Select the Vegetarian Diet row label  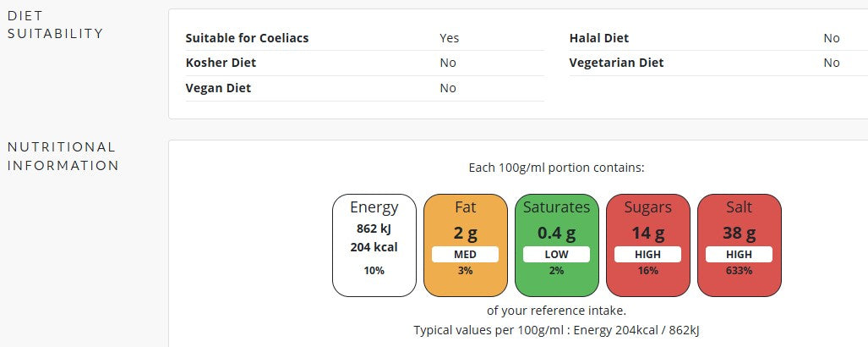[616, 63]
